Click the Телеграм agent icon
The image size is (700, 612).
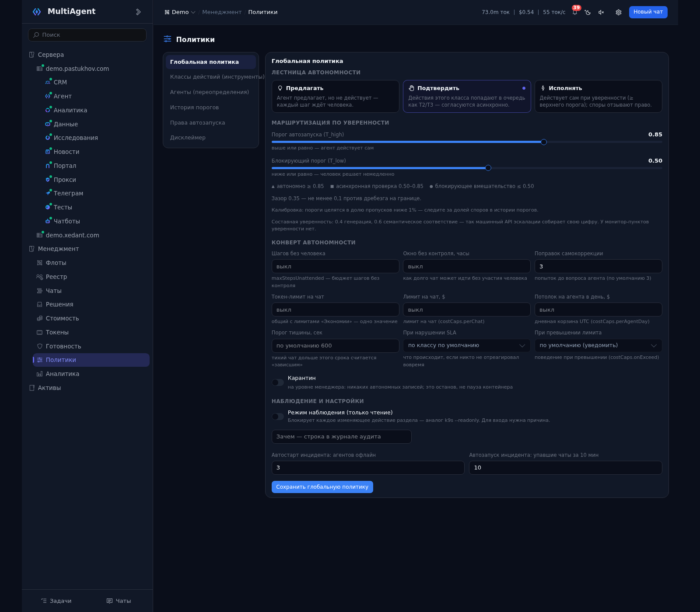48,193
